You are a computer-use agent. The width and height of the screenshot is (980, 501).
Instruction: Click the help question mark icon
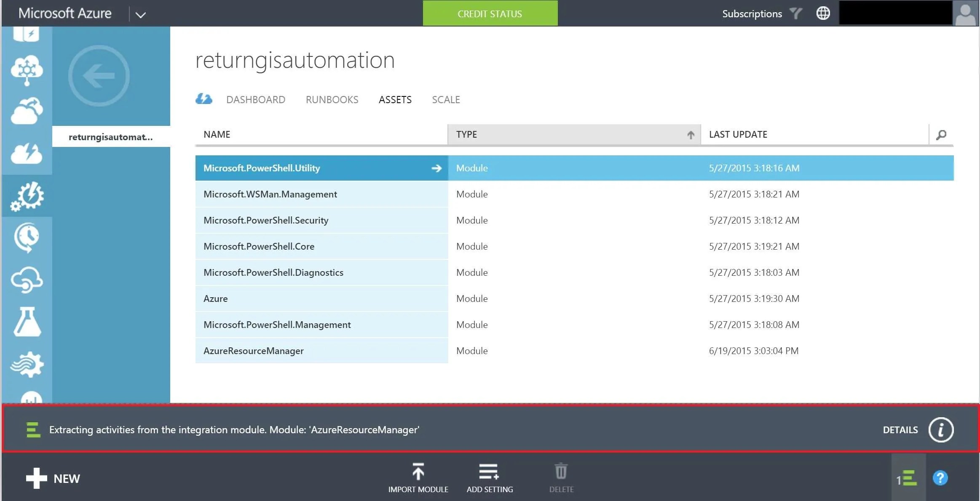[x=940, y=478]
